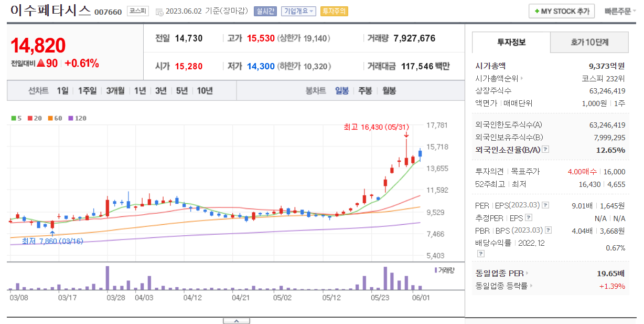Select the 5년 line chart period

coord(182,91)
